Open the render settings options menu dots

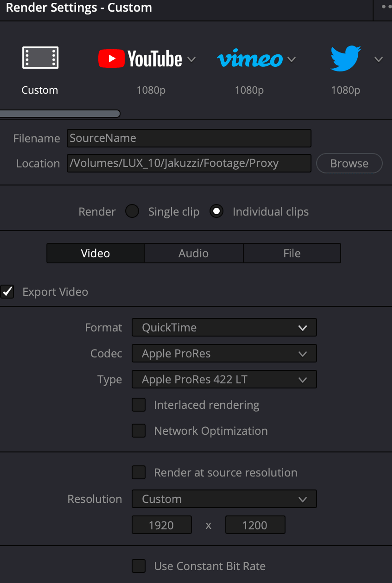[x=386, y=7]
